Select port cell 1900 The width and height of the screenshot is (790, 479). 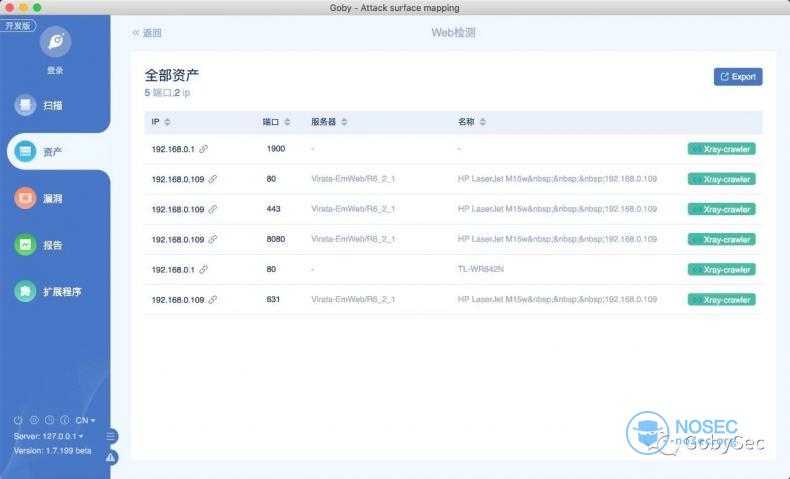pyautogui.click(x=276, y=149)
